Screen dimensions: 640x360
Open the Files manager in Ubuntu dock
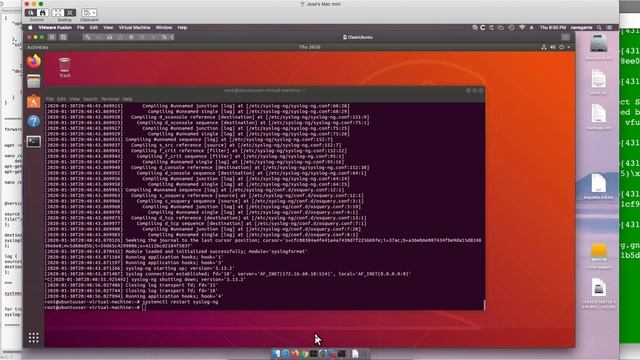(x=34, y=81)
